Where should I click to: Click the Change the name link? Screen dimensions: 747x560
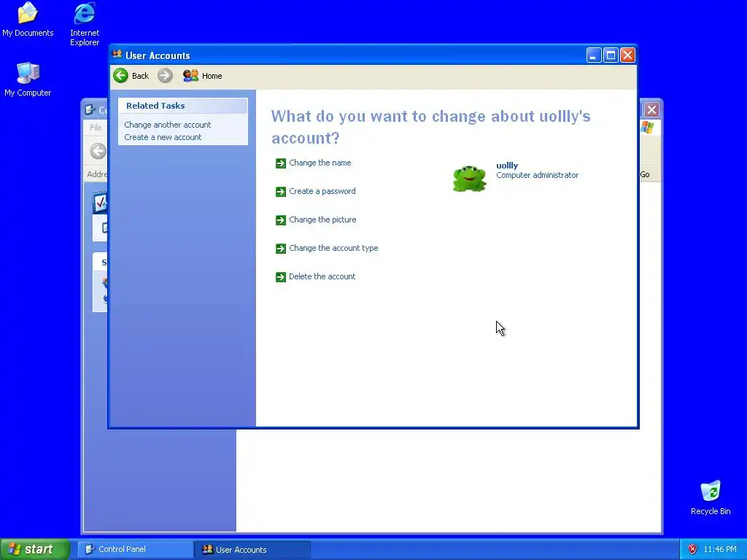320,163
